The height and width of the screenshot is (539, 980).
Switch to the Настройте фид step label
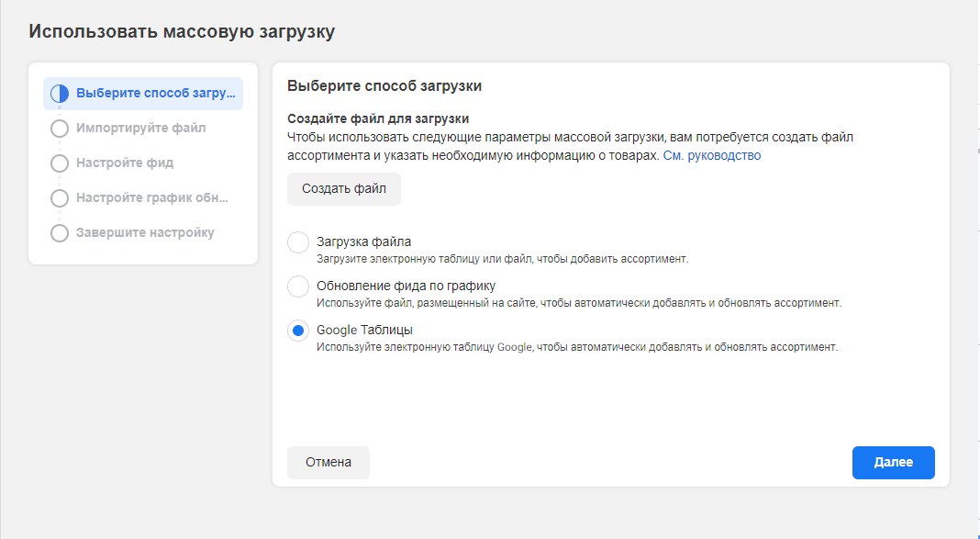pyautogui.click(x=125, y=163)
